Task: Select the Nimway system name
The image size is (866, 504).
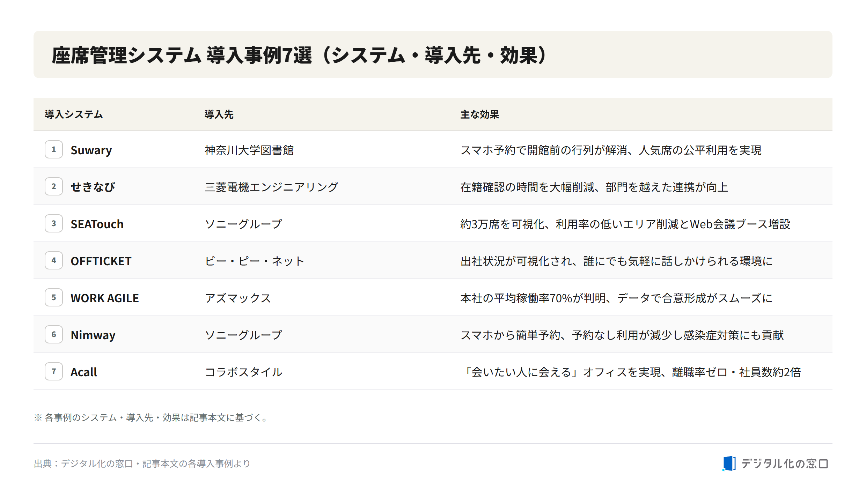Action: tap(93, 335)
